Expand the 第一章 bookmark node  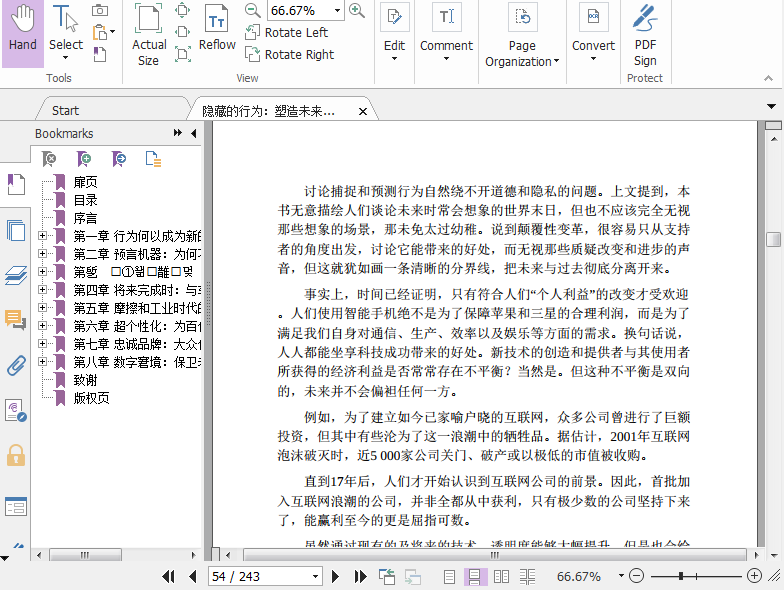point(42,236)
